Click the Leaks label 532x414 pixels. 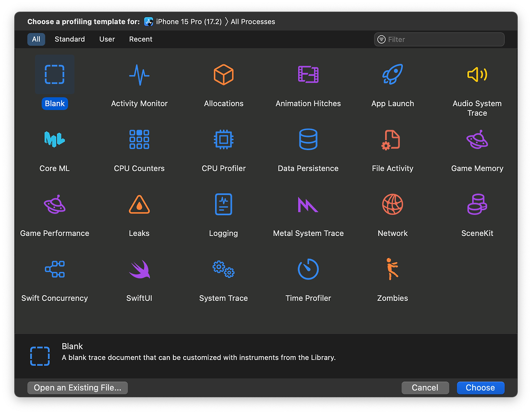(139, 233)
